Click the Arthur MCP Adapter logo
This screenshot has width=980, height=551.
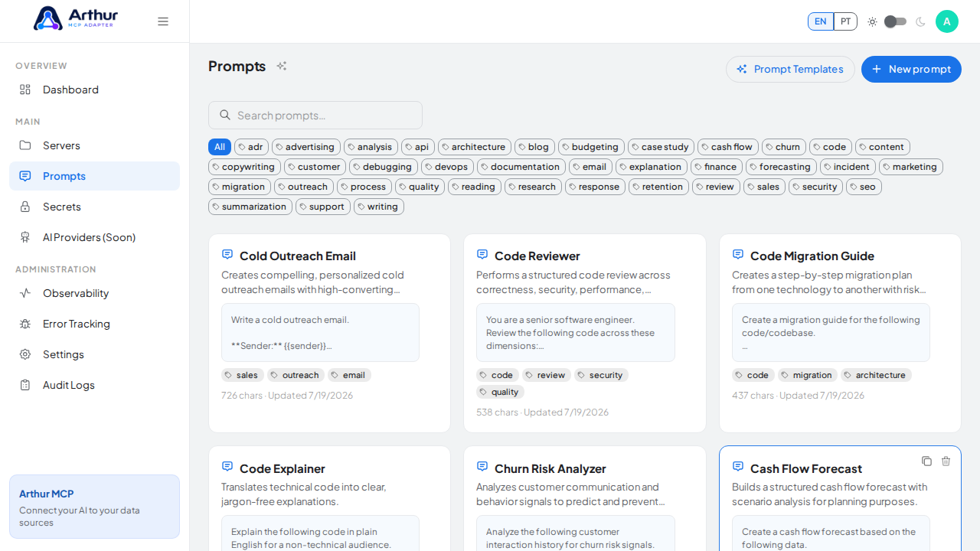tap(76, 18)
